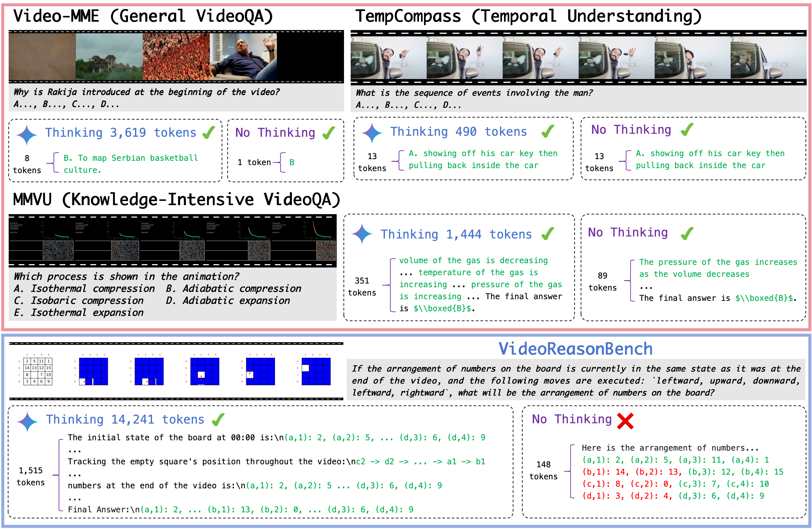
Task: Click the VideoReasonBench title
Action: coord(576,349)
